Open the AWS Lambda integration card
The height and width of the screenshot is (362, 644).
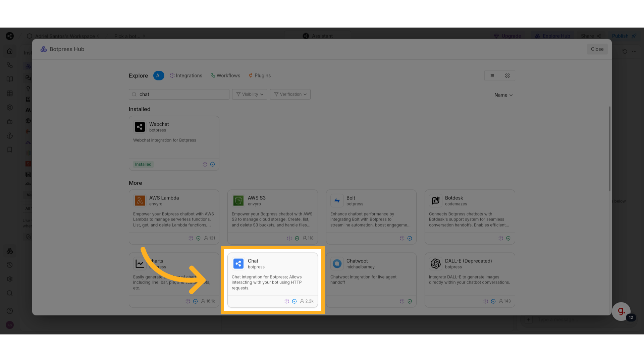[174, 217]
